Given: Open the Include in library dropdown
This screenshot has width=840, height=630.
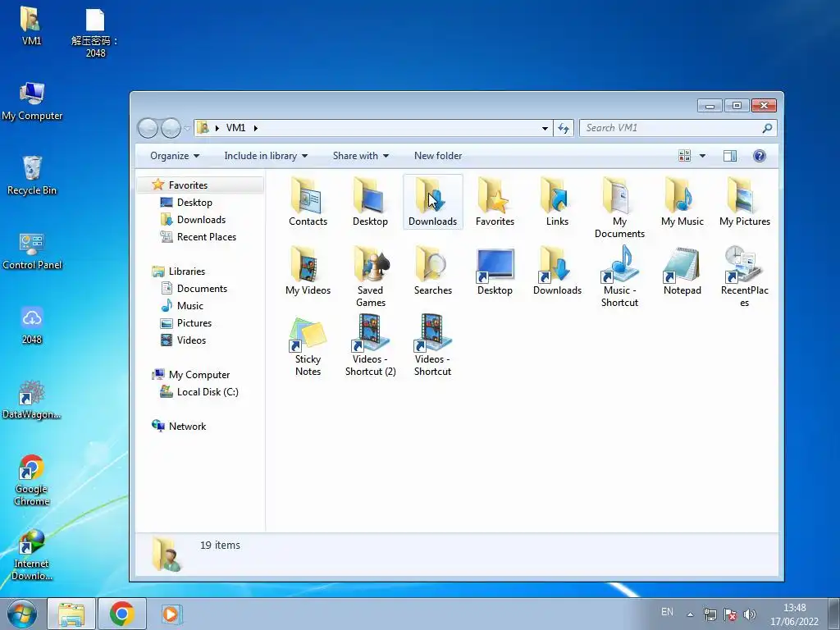Looking at the screenshot, I should [266, 156].
